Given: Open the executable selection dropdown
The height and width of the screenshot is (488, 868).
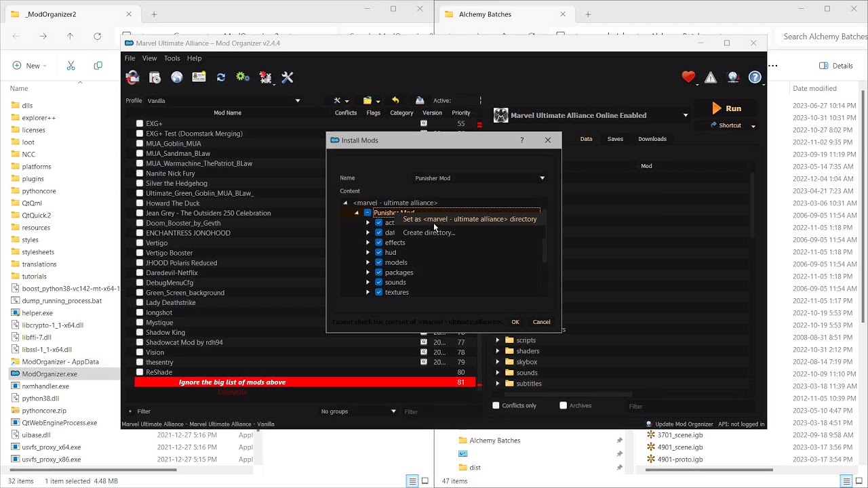Looking at the screenshot, I should pyautogui.click(x=591, y=115).
